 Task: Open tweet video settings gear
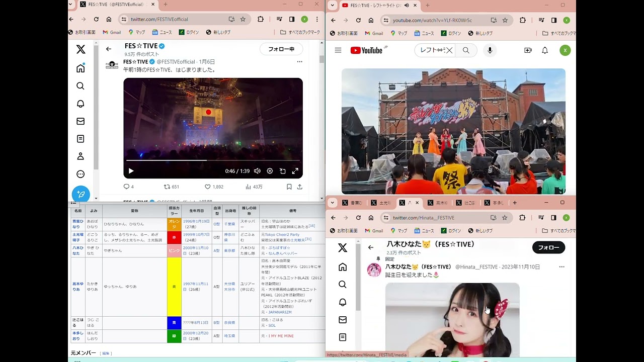click(270, 171)
